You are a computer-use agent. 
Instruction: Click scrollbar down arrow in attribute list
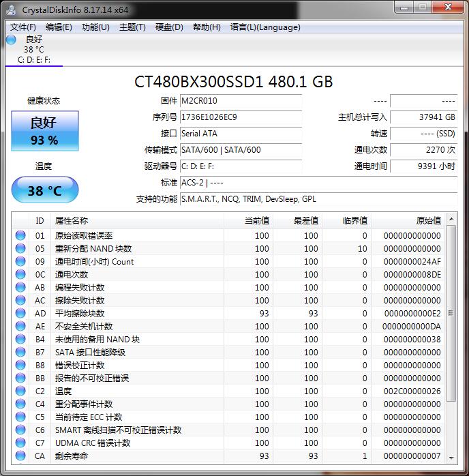click(x=451, y=458)
